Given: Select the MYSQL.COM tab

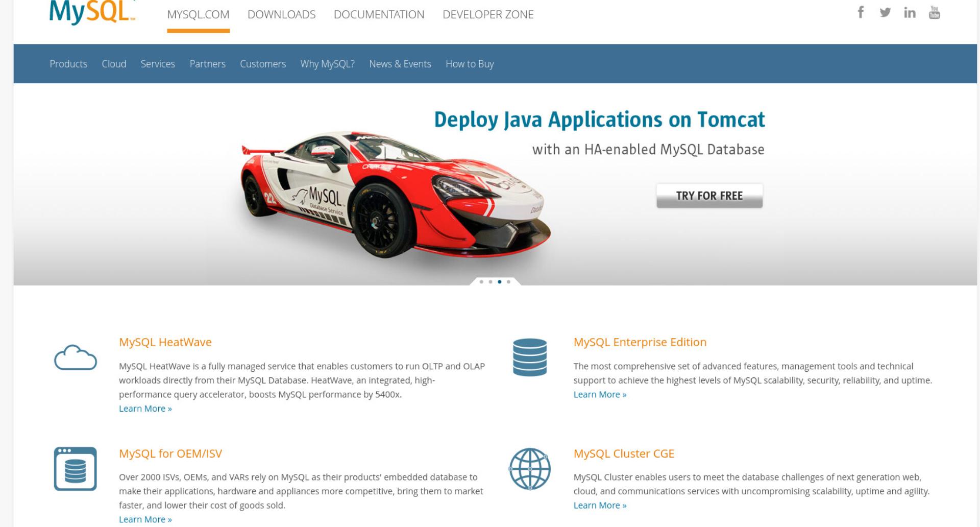Looking at the screenshot, I should (x=198, y=15).
